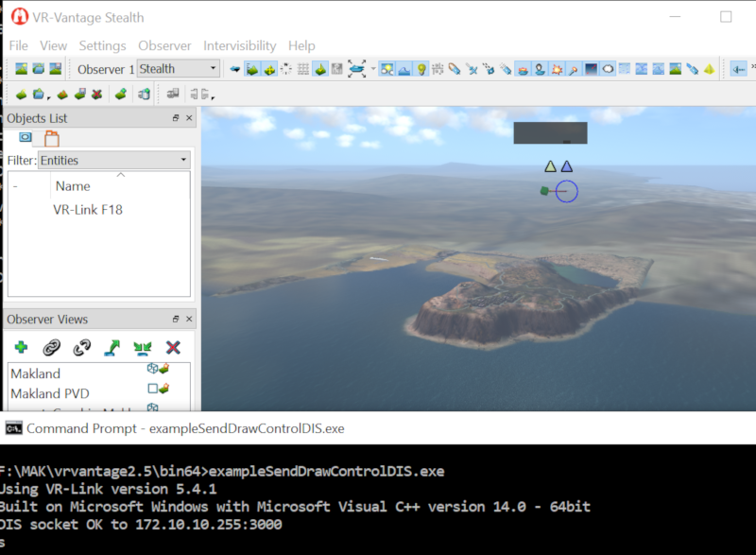
Task: Toggle the blue ocean wave icon
Action: (x=404, y=69)
